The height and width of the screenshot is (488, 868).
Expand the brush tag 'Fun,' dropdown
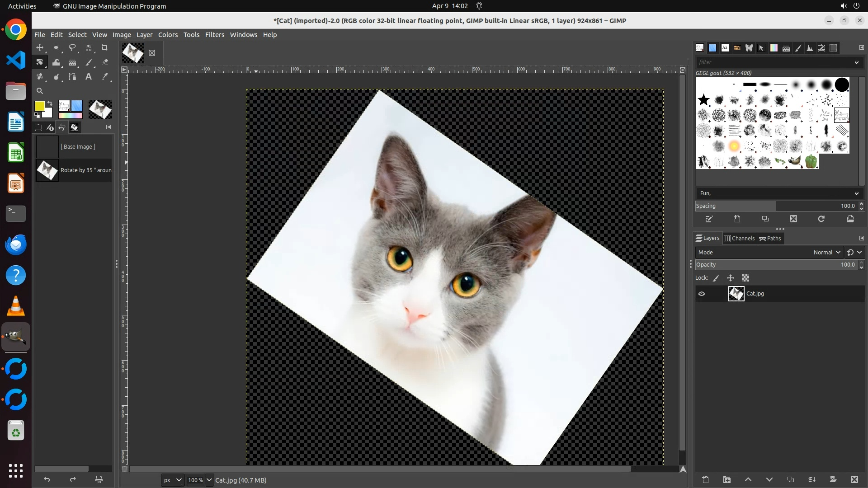pos(856,193)
